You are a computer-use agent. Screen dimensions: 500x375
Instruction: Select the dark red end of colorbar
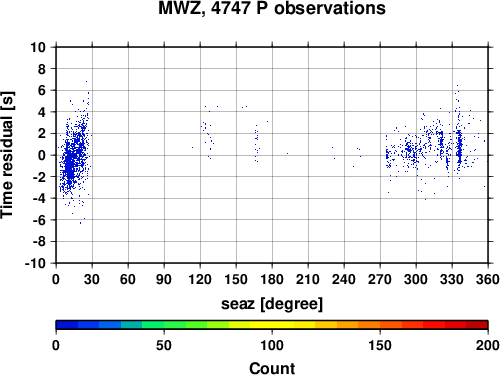coord(477,325)
